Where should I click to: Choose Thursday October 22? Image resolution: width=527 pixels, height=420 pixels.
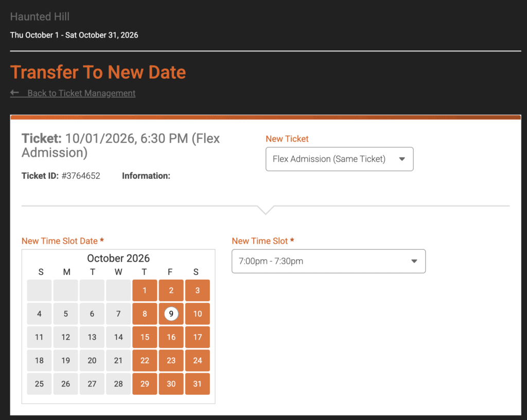point(145,360)
